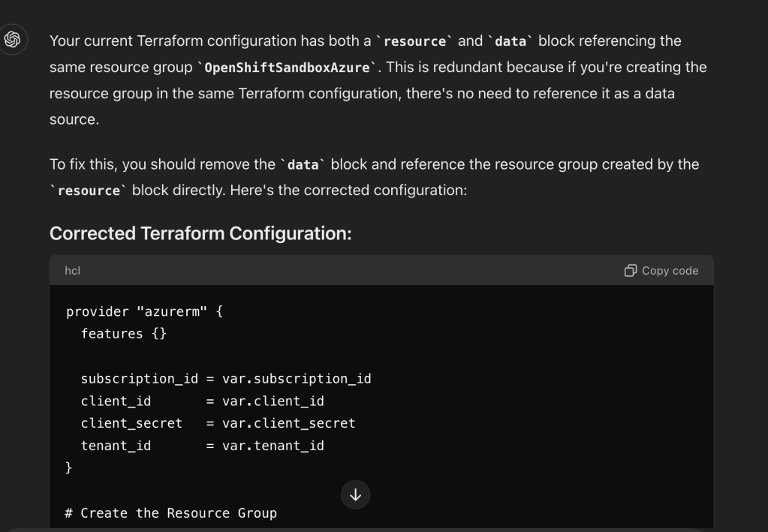
Task: Click the ChatGPT logo avatar icon
Action: coord(12,40)
